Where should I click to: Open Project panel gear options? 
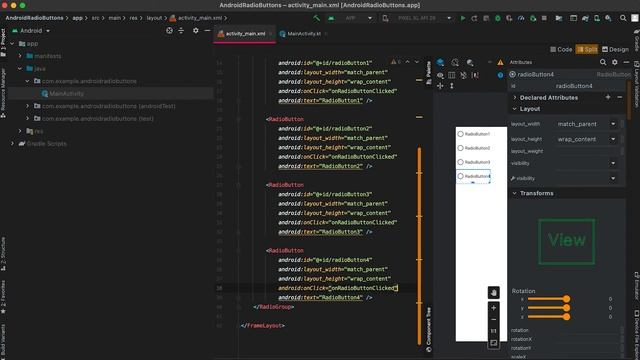[196, 31]
